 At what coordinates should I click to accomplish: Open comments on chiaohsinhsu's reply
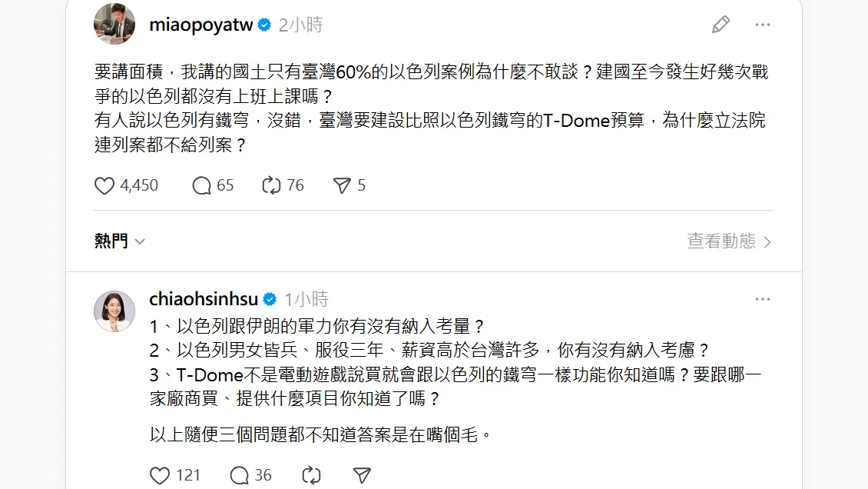(x=240, y=475)
